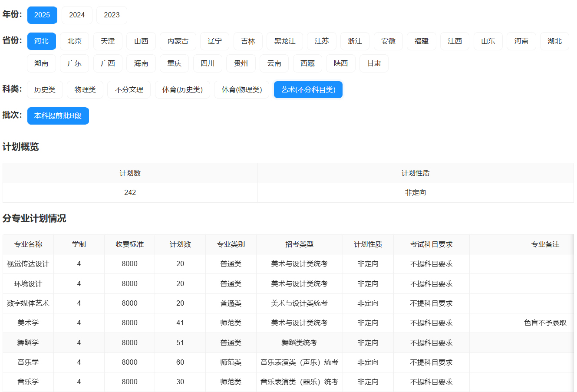This screenshot has height=392, width=577.
Task: Switch to year 2024
Action: pyautogui.click(x=77, y=15)
